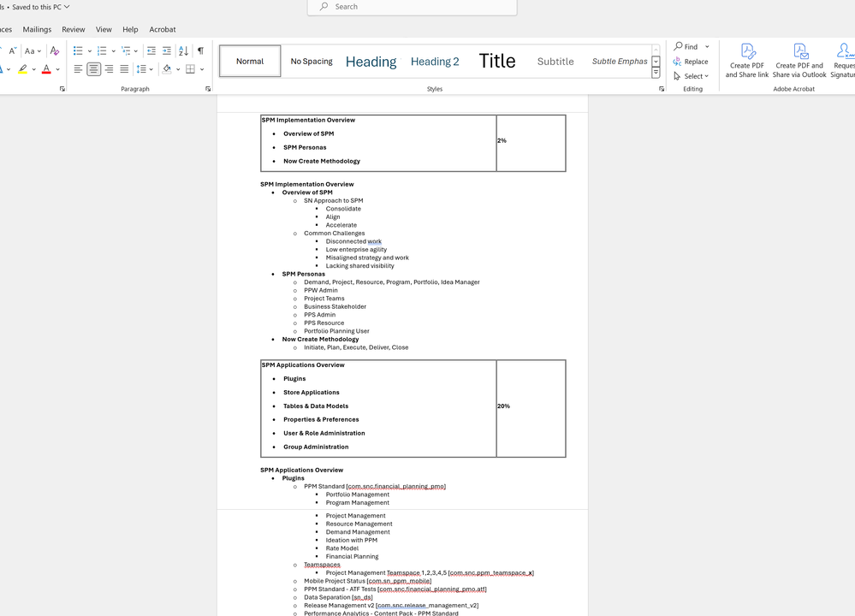This screenshot has height=616, width=855.
Task: Toggle align text left
Action: click(76, 68)
